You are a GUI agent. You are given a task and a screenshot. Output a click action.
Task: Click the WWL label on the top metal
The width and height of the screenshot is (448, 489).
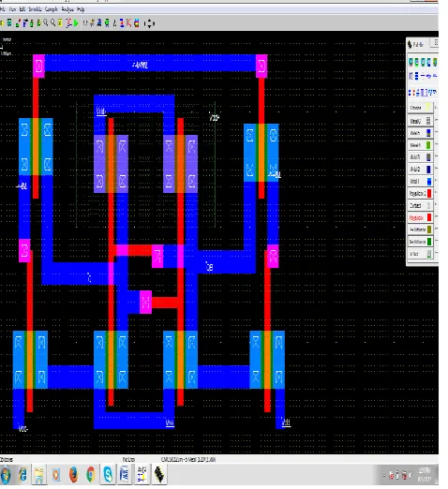point(140,66)
